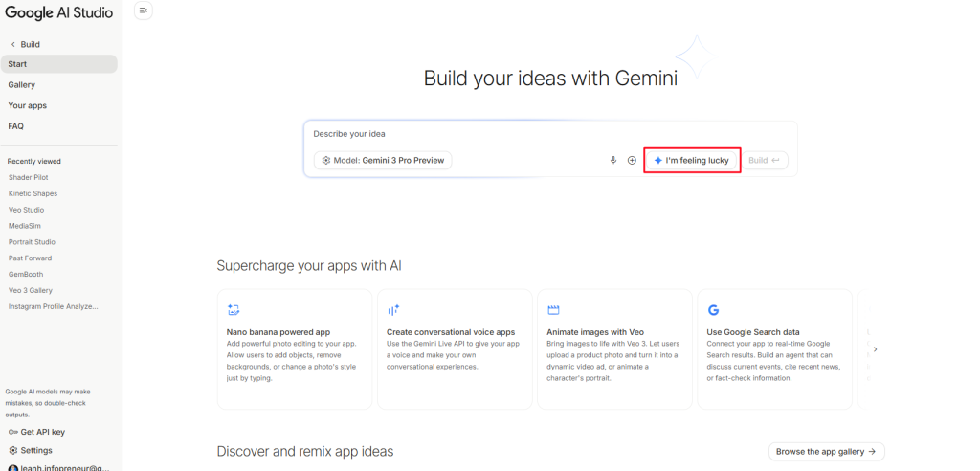Open the Create conversational voice apps card
This screenshot has width=980, height=471.
click(x=455, y=349)
